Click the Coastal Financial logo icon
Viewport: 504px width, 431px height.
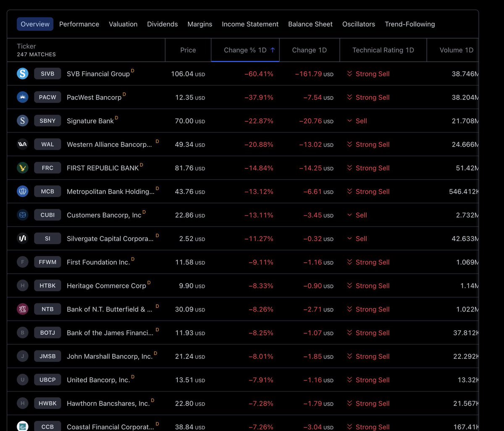click(x=22, y=426)
